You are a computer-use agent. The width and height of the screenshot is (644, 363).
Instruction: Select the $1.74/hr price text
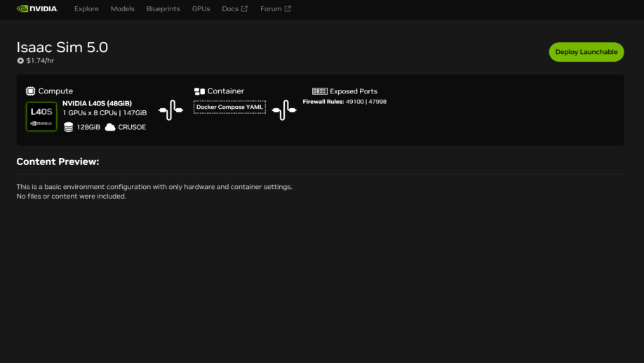40,60
